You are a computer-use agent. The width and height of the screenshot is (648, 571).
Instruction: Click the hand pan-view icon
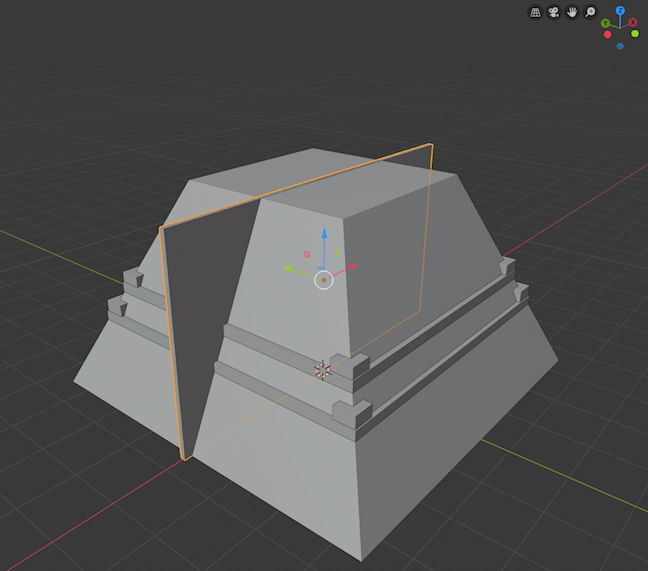click(572, 13)
